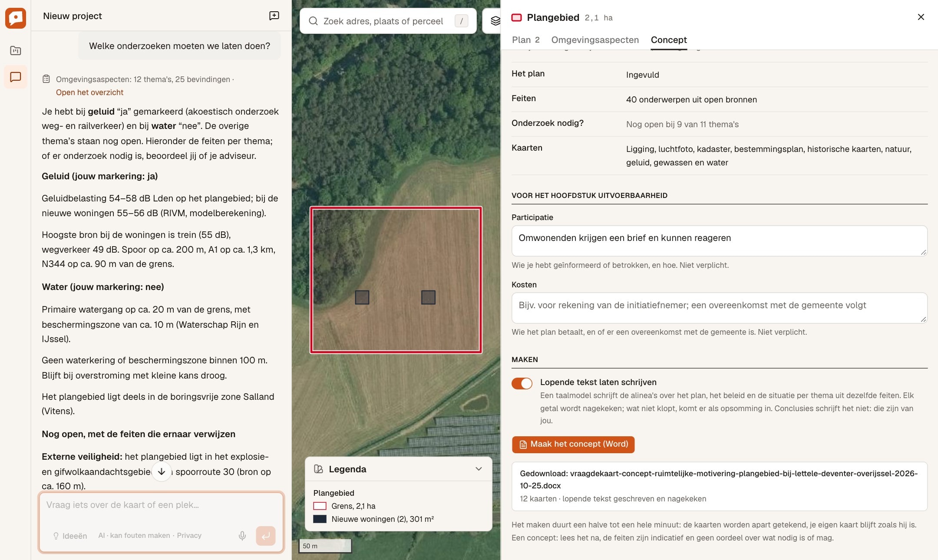This screenshot has width=938, height=560.
Task: Click the Nieuwe woningen dark legend swatch
Action: pos(320,519)
